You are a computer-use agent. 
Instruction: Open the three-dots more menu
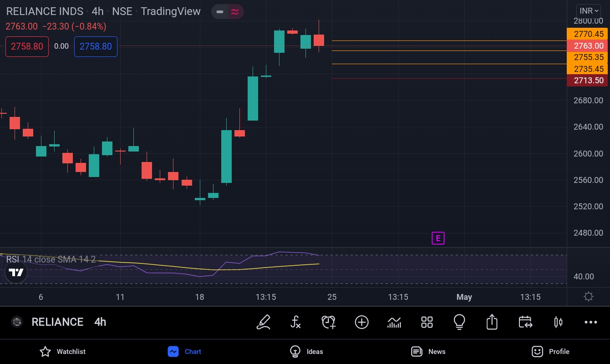click(590, 322)
